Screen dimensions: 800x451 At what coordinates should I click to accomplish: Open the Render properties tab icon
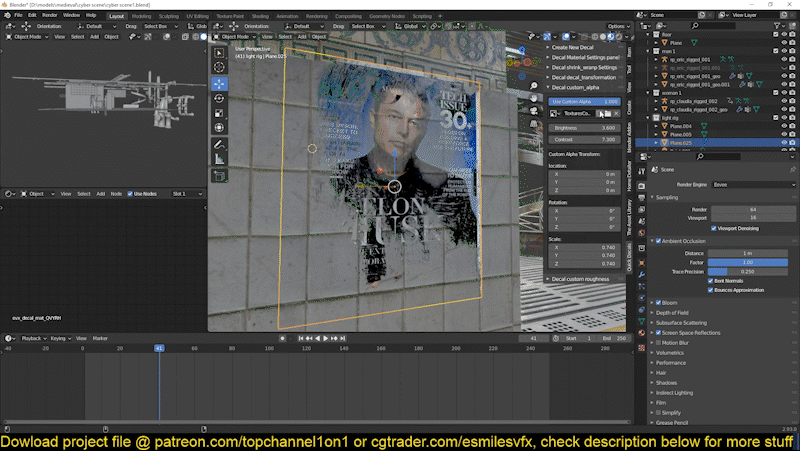click(x=641, y=186)
